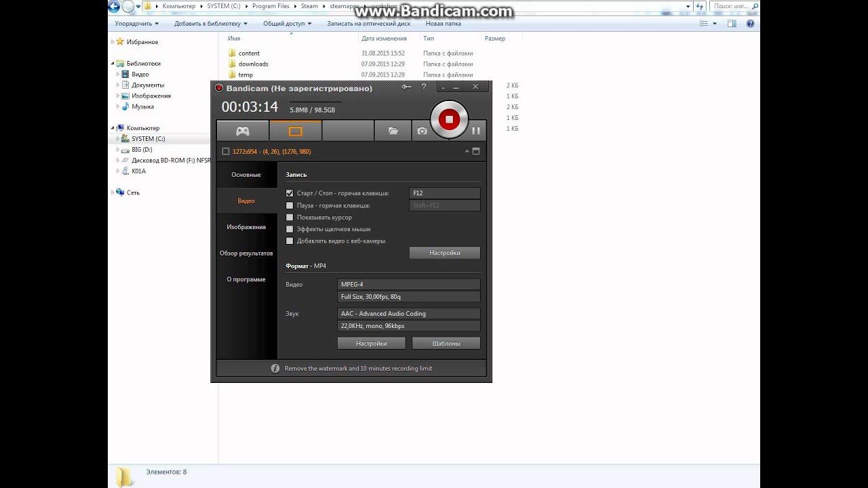Click the downloads folder icon
868x488 pixels.
pos(232,64)
